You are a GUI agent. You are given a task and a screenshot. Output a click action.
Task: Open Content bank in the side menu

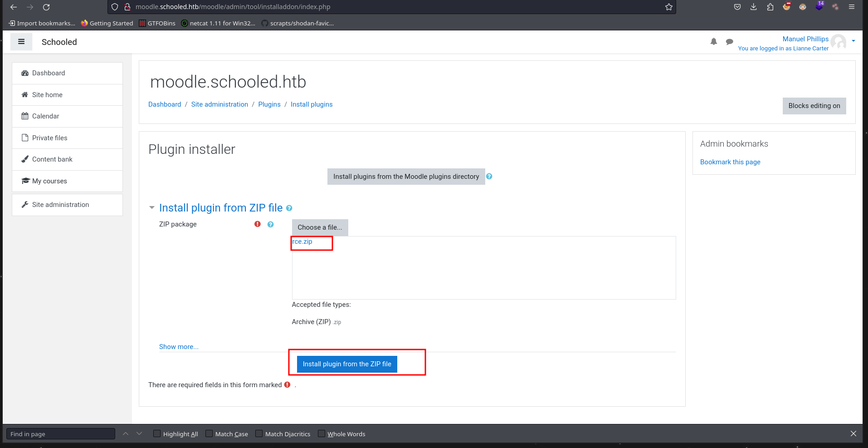tap(67, 159)
